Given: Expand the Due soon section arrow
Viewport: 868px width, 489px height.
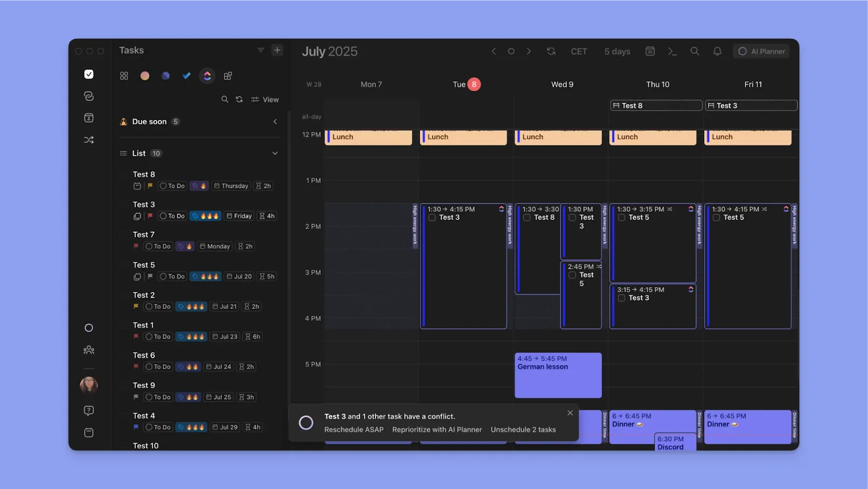Looking at the screenshot, I should tap(275, 122).
